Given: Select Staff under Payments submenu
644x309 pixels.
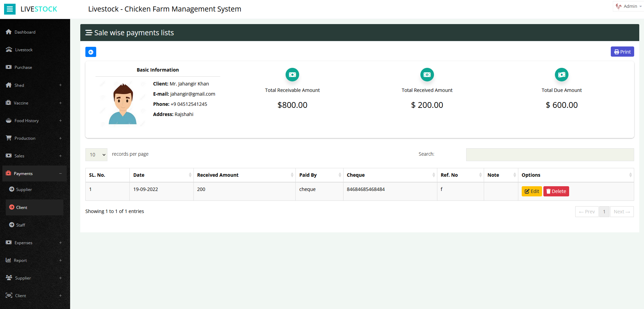Looking at the screenshot, I should [x=20, y=225].
